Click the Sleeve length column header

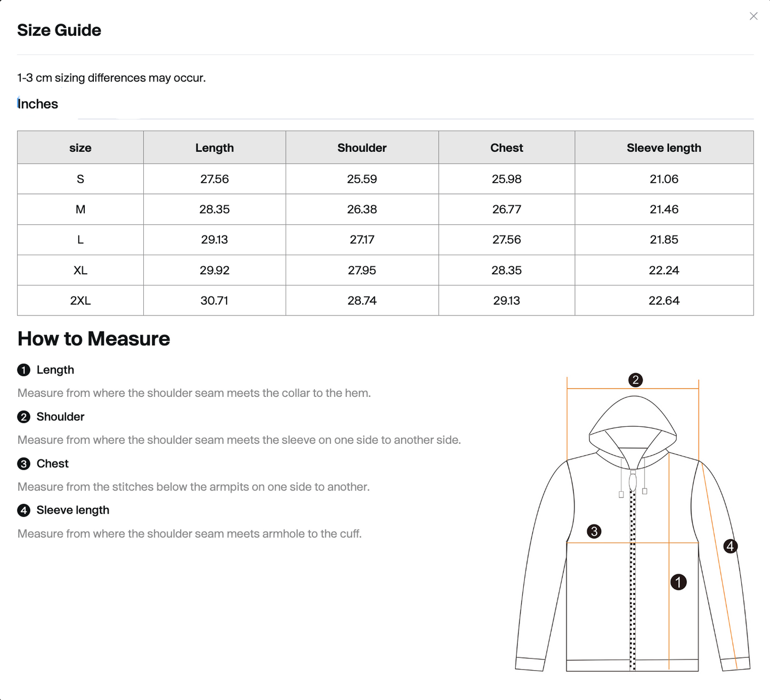[664, 148]
